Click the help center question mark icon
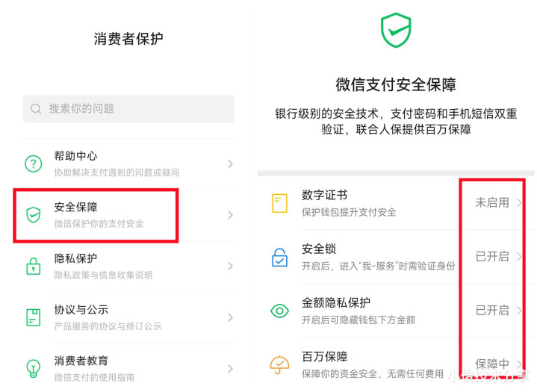Screen dimensions: 537x392 [x=33, y=164]
